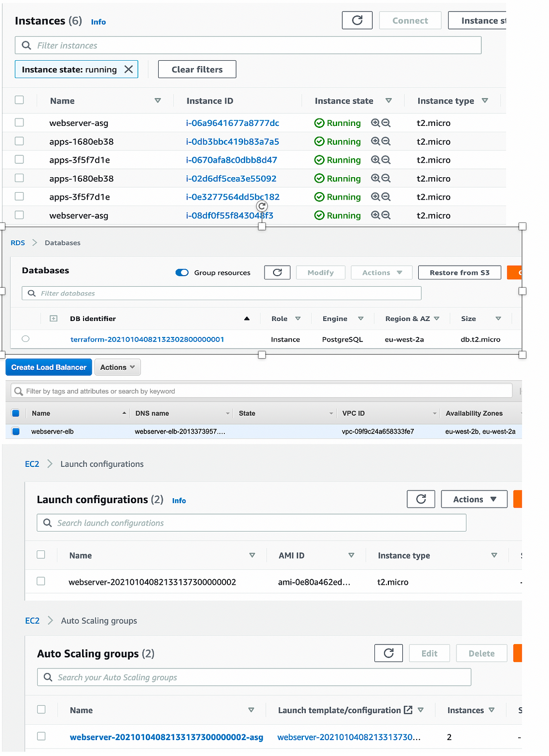Select all instances header checkbox
This screenshot has height=756, width=549.
click(x=19, y=100)
